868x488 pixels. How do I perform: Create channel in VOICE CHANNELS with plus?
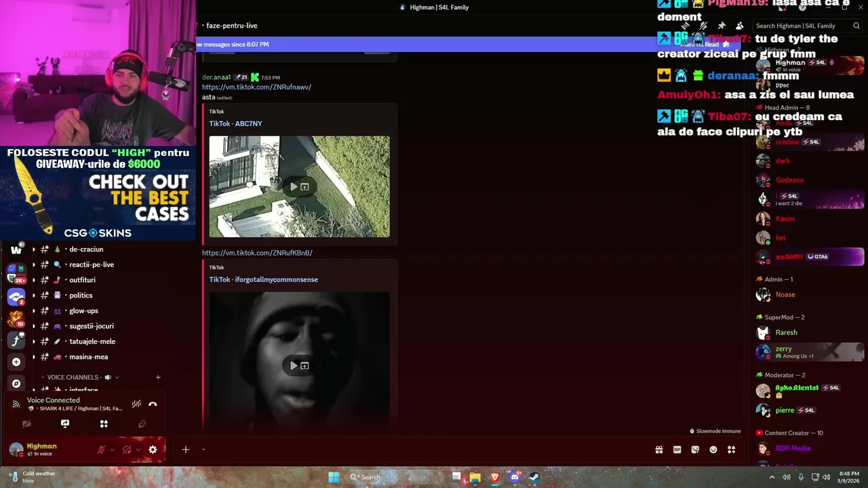pos(158,378)
